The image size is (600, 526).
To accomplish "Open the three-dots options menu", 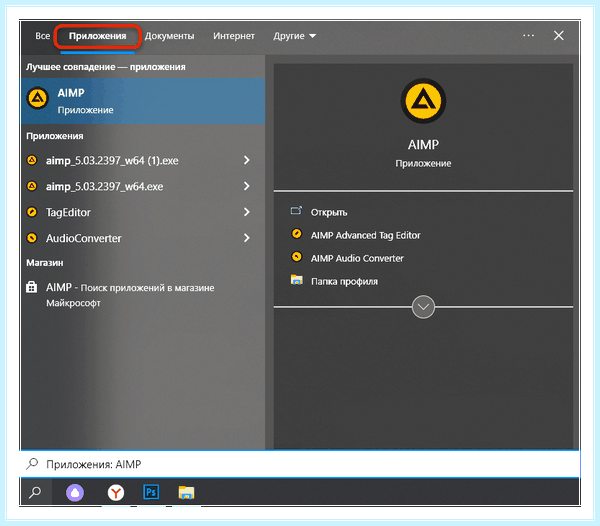I will 528,36.
